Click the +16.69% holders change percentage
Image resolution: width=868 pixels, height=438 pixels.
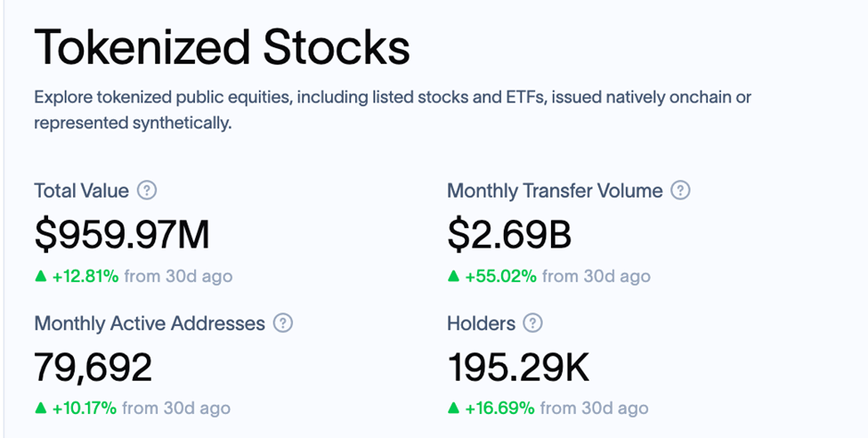point(500,409)
